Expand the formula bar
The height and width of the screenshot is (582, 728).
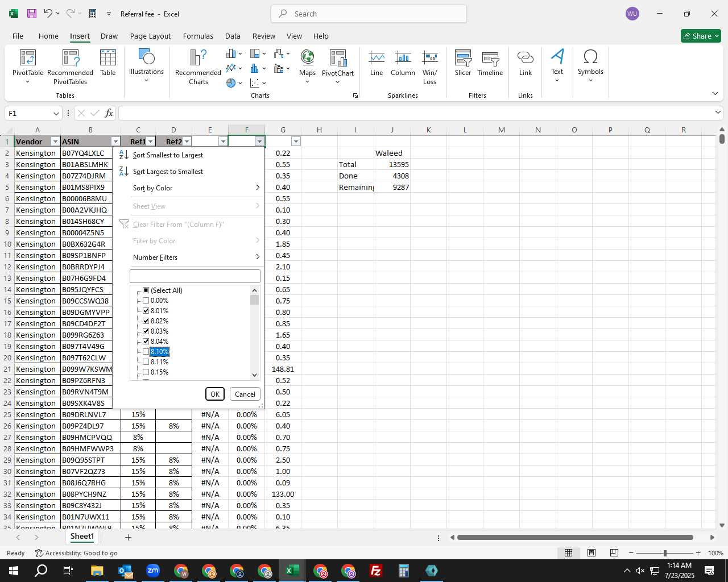(718, 113)
